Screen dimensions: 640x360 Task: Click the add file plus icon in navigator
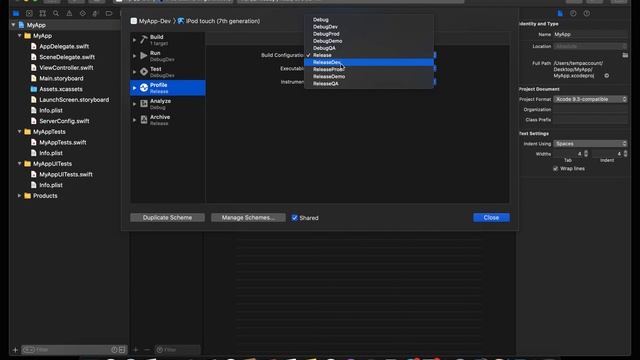pyautogui.click(x=15, y=350)
